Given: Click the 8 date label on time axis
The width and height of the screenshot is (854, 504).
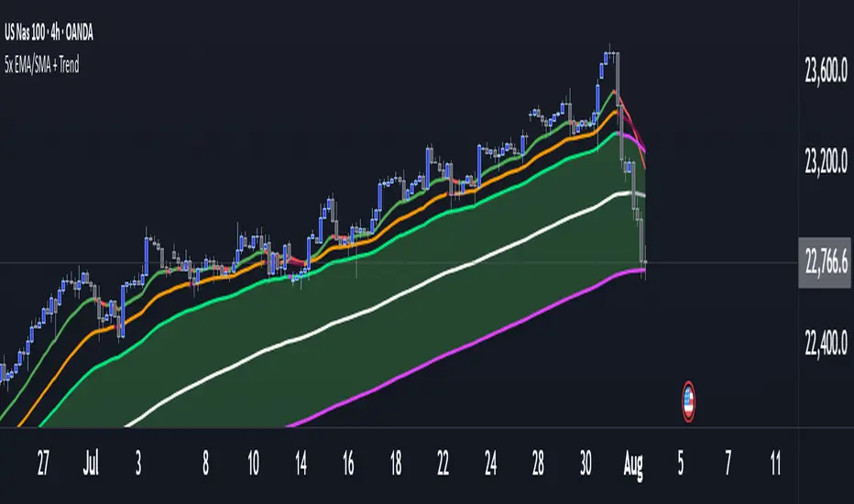Looking at the screenshot, I should pyautogui.click(x=205, y=463).
